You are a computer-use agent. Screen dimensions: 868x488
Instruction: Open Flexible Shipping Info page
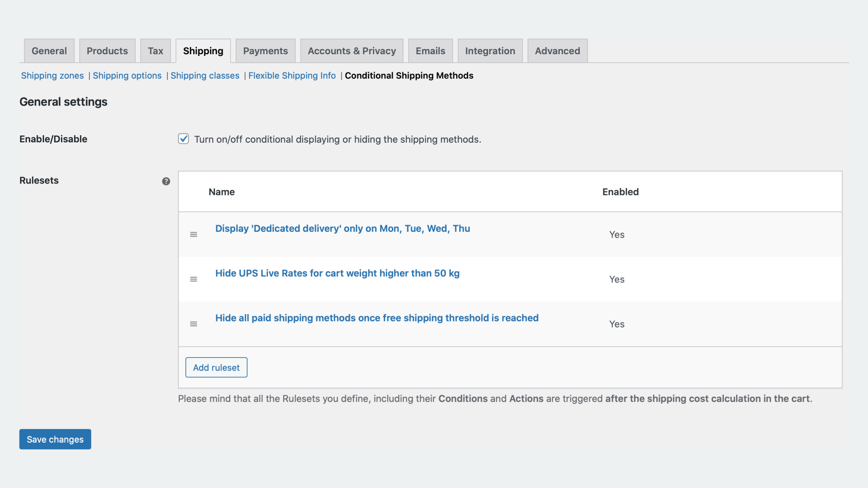click(292, 75)
